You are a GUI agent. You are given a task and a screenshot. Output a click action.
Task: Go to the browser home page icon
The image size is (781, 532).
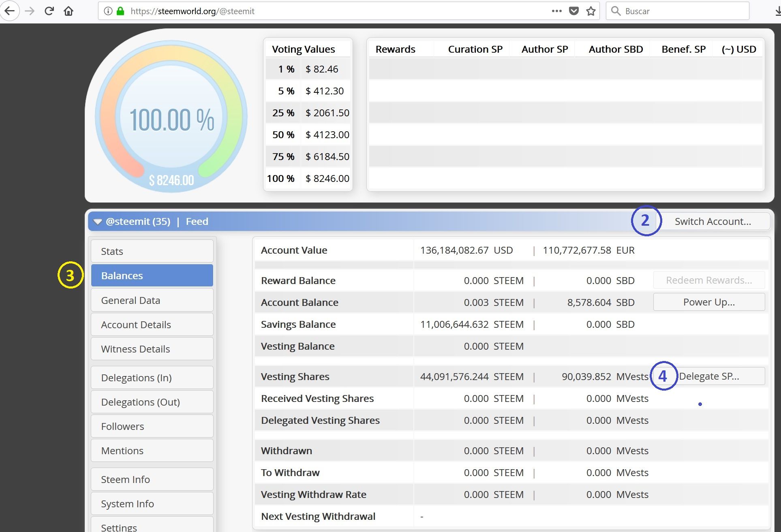tap(68, 11)
